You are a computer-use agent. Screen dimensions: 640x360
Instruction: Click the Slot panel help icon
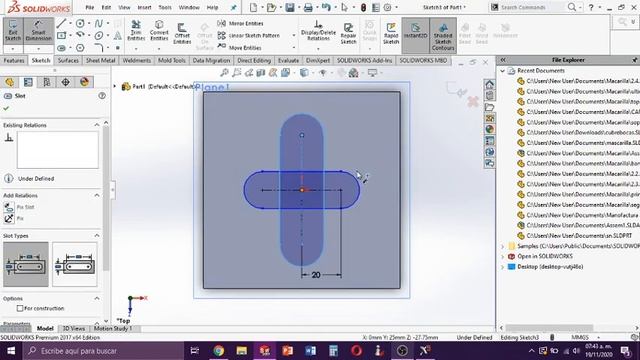(x=102, y=96)
